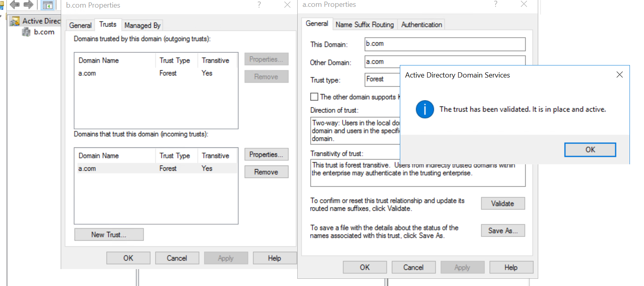The image size is (644, 286).
Task: Close the a.com Properties window
Action: [x=524, y=4]
